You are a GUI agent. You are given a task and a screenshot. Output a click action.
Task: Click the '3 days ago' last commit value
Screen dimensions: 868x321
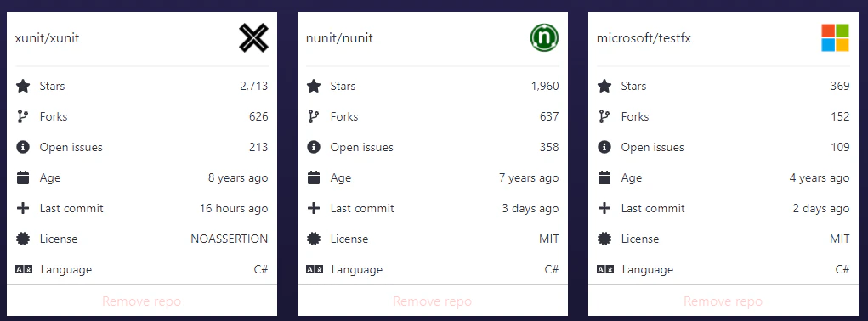[x=530, y=208]
